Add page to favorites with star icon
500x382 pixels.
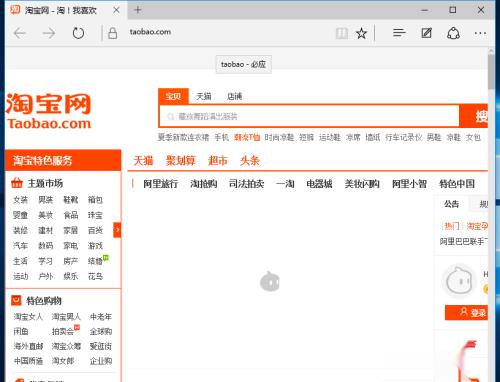(361, 33)
